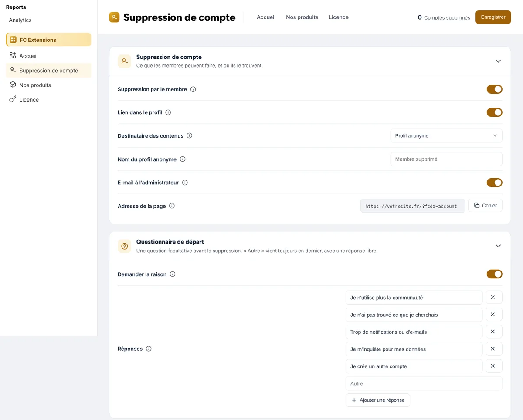The width and height of the screenshot is (523, 420).
Task: Click the Questionnaire de départ question-mark icon
Action: click(124, 246)
